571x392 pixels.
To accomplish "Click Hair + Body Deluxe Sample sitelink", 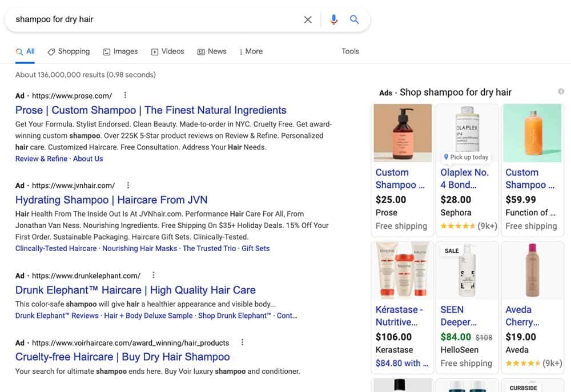I will (148, 316).
